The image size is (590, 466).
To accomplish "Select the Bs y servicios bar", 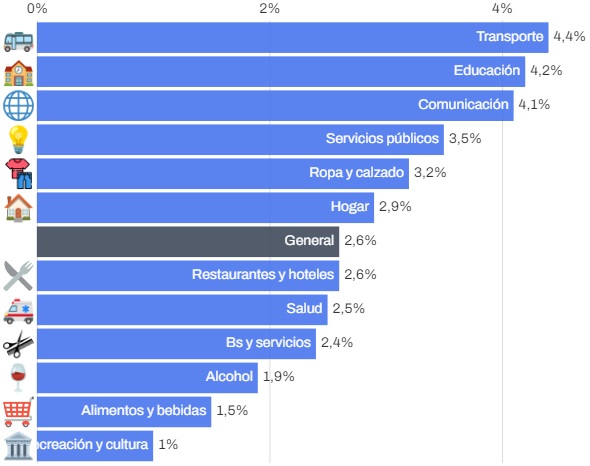I will [x=176, y=344].
